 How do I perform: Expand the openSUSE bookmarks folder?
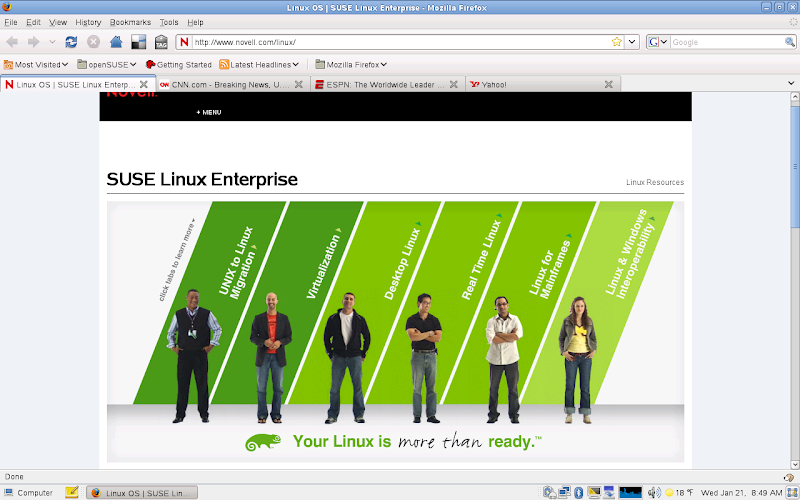click(107, 64)
